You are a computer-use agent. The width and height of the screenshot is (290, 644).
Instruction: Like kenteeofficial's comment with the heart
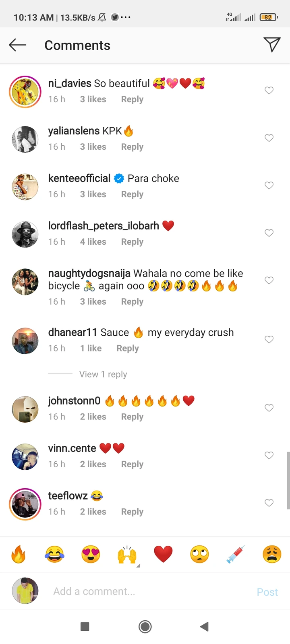pos(269,186)
